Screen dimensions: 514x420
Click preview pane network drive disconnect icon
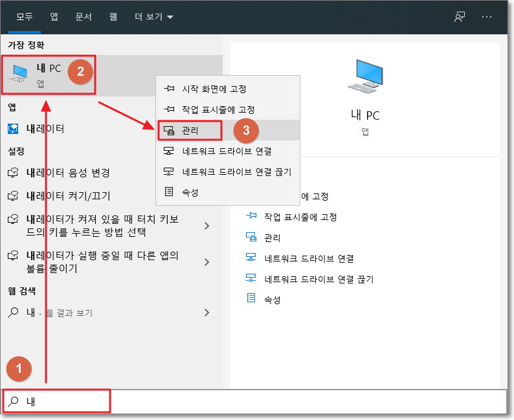point(251,278)
